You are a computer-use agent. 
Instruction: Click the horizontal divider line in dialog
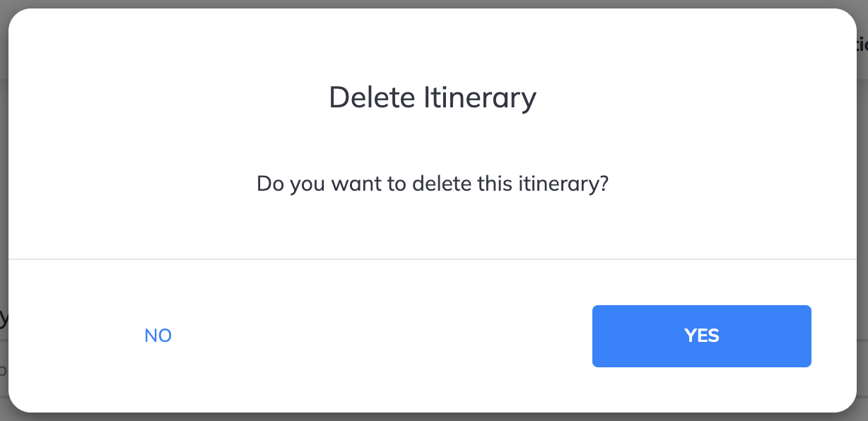(433, 259)
